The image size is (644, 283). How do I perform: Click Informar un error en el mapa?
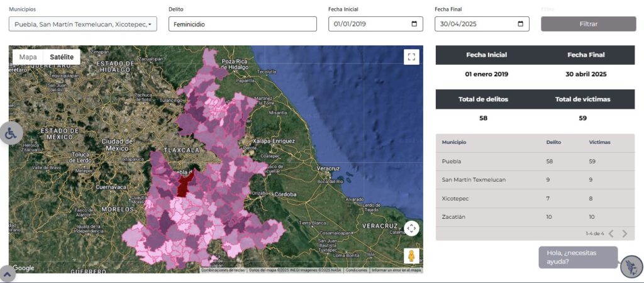click(x=396, y=270)
